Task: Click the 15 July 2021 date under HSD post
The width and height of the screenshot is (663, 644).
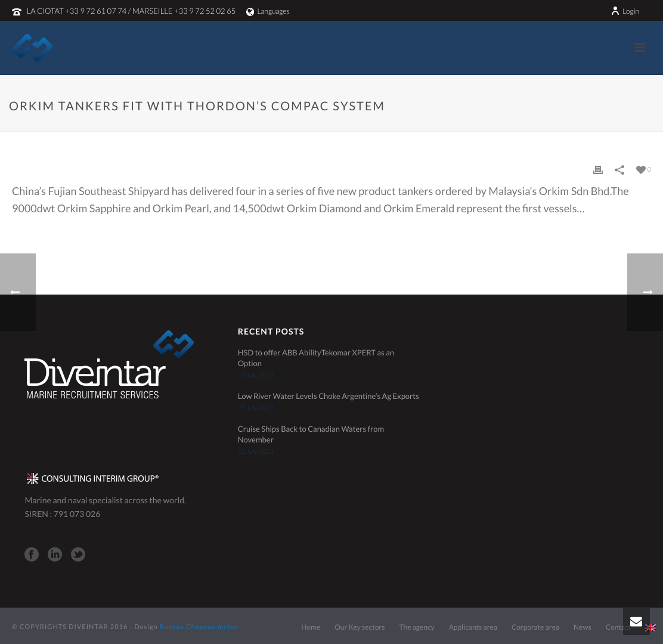Action: tap(255, 375)
